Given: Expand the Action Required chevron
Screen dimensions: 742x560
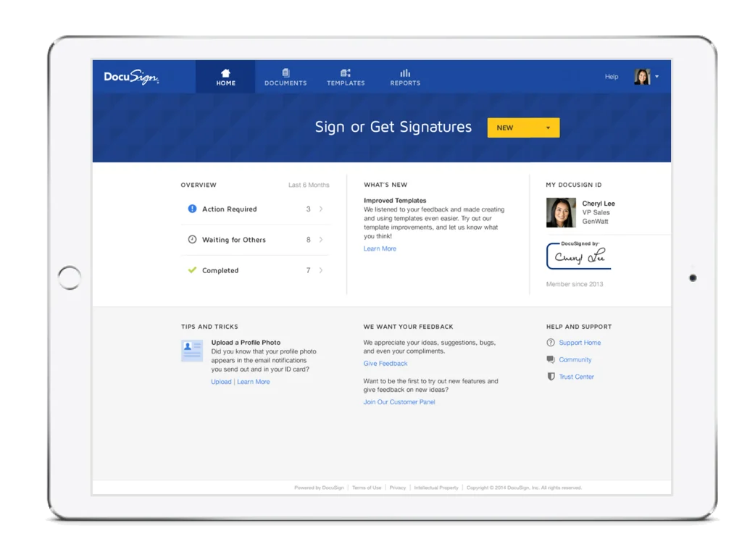Looking at the screenshot, I should click(321, 209).
